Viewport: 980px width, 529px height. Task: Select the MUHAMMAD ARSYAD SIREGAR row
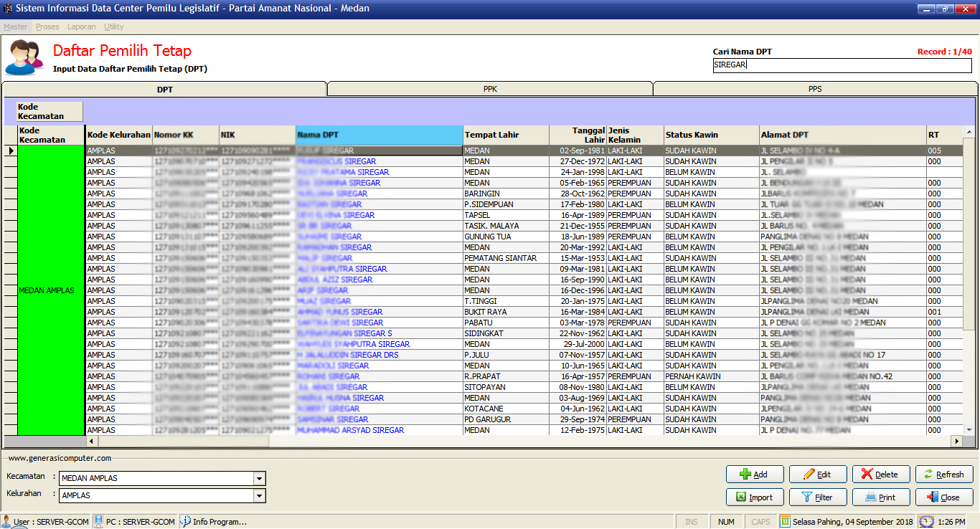[x=350, y=430]
